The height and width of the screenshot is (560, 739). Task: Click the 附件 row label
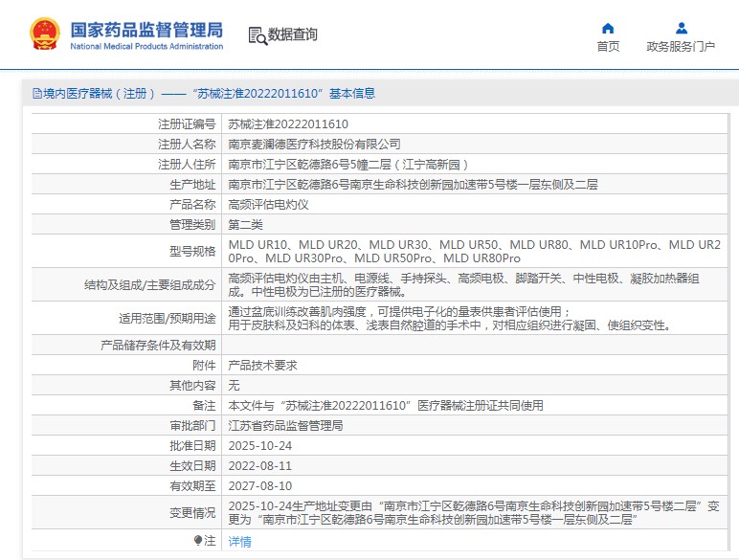204,366
